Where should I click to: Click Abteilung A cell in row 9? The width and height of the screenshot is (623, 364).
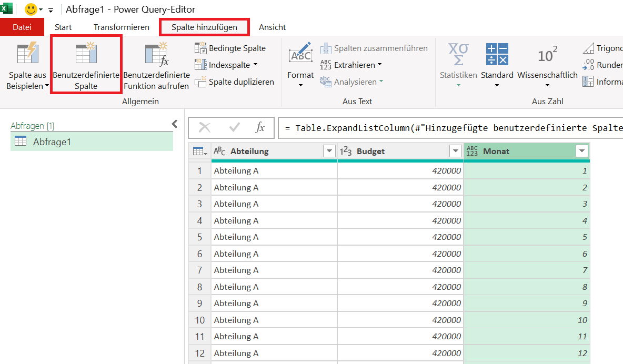pyautogui.click(x=274, y=303)
